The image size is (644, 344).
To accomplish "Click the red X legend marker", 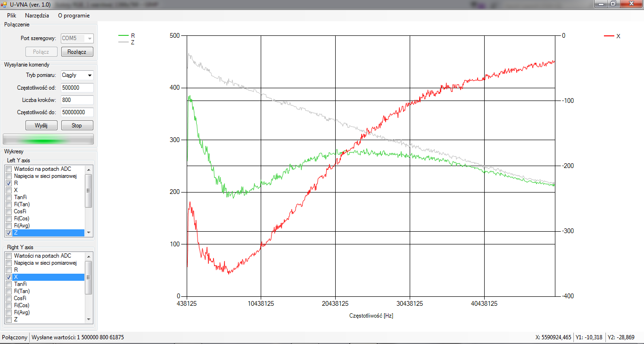I will tap(609, 36).
